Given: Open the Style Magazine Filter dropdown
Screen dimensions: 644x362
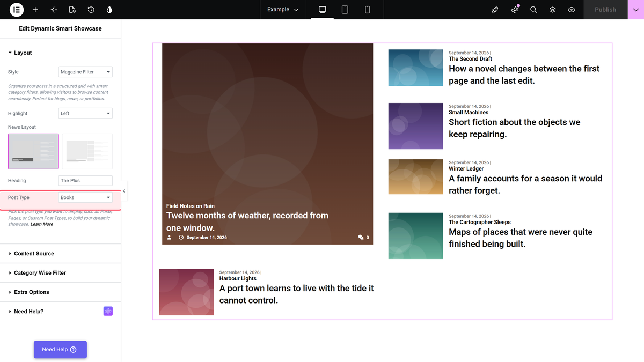Looking at the screenshot, I should (x=85, y=72).
